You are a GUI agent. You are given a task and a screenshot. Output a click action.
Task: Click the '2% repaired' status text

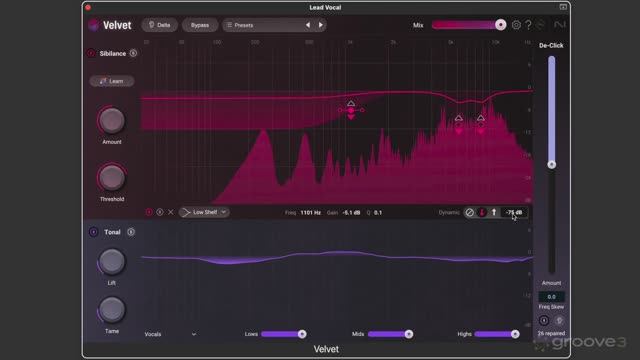click(551, 333)
